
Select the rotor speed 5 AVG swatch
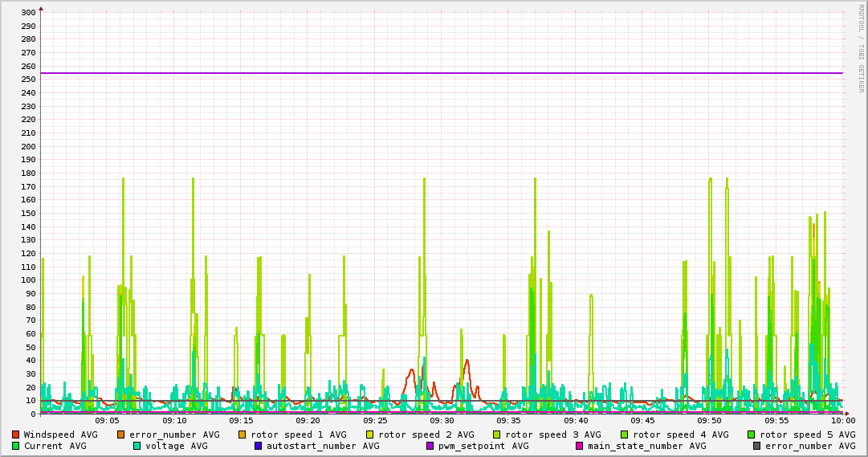click(x=752, y=435)
